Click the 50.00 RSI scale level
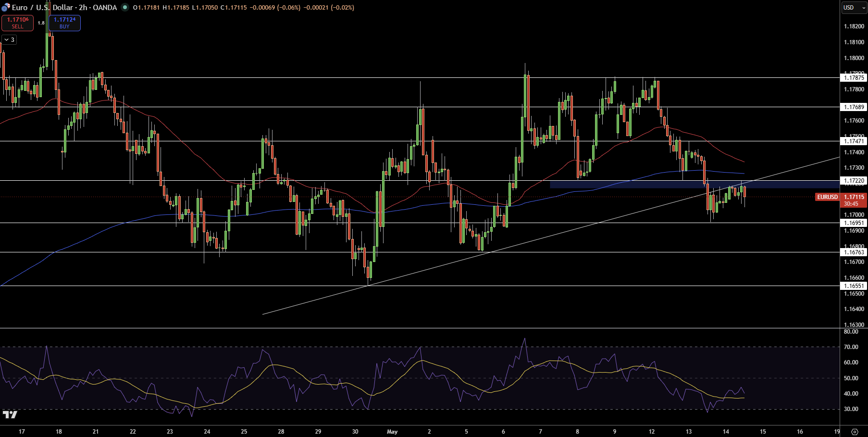The height and width of the screenshot is (437, 868). pyautogui.click(x=851, y=378)
